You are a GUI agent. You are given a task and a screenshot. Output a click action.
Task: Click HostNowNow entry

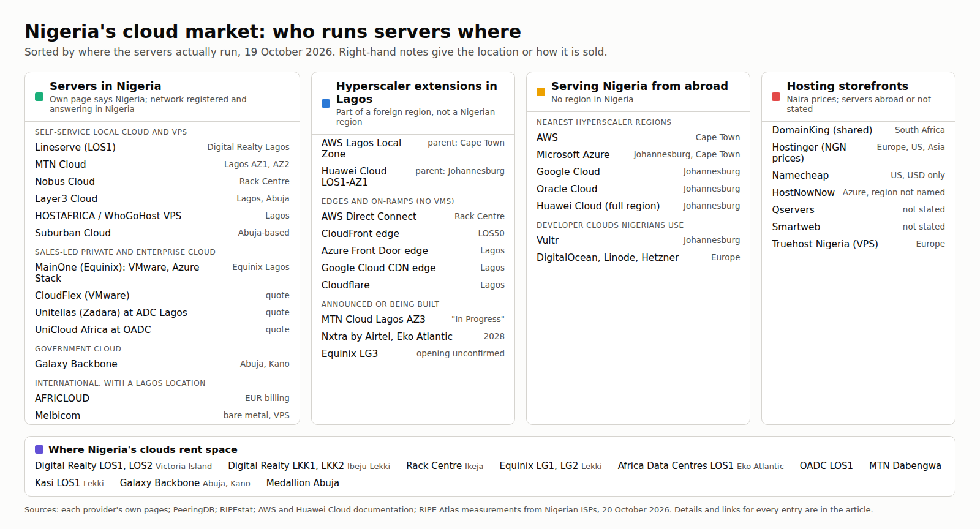point(858,192)
